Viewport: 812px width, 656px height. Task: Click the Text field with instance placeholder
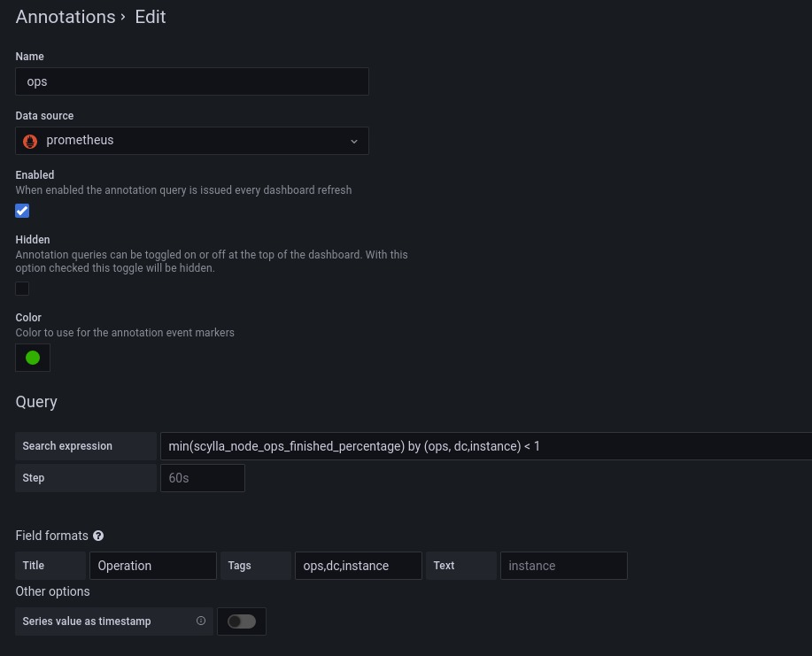(564, 566)
